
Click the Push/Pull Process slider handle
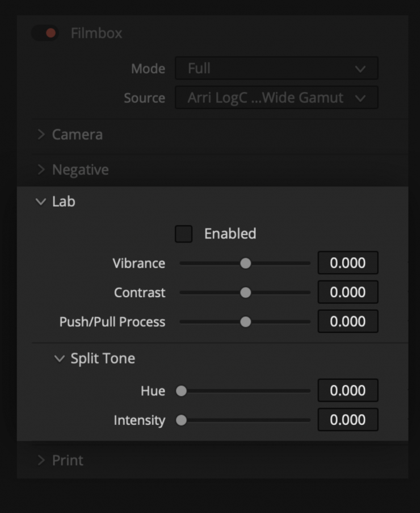click(x=245, y=322)
